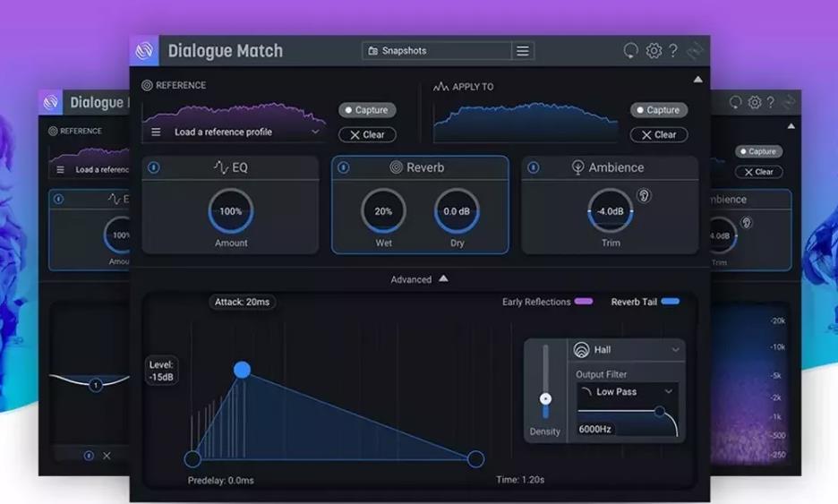Image resolution: width=838 pixels, height=504 pixels.
Task: Click the Hall reverb type icon
Action: tap(581, 349)
